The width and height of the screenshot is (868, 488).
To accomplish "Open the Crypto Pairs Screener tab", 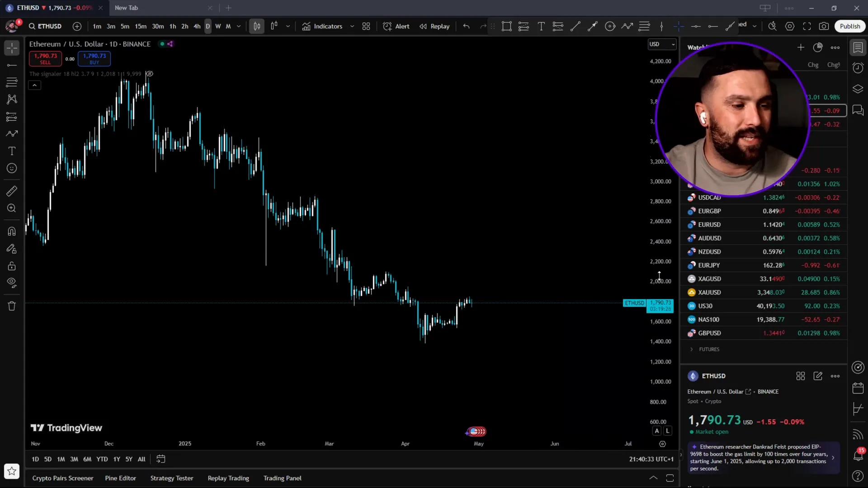I will tap(63, 478).
